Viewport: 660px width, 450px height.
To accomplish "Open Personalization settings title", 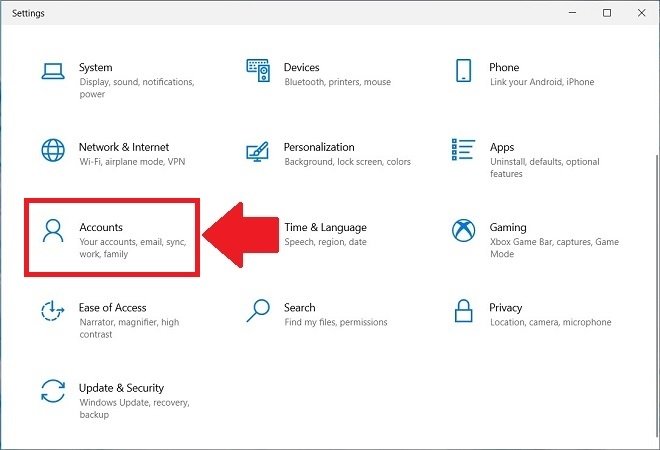I will [319, 147].
